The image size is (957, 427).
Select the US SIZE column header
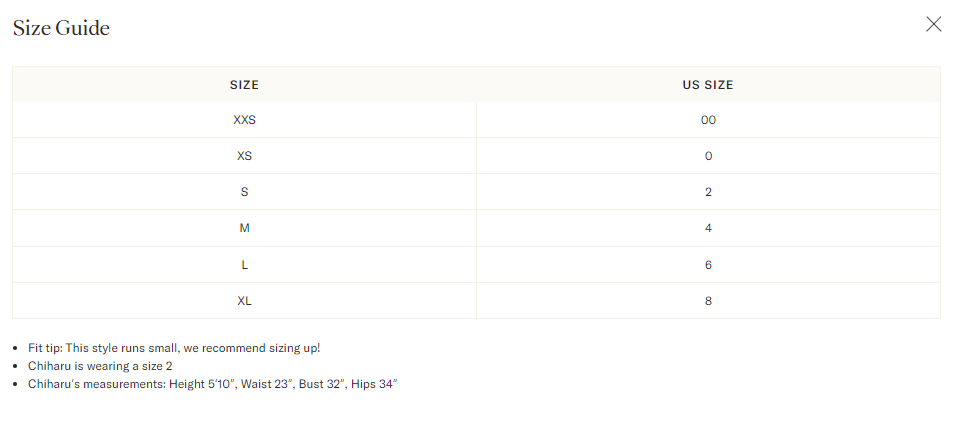pos(708,85)
